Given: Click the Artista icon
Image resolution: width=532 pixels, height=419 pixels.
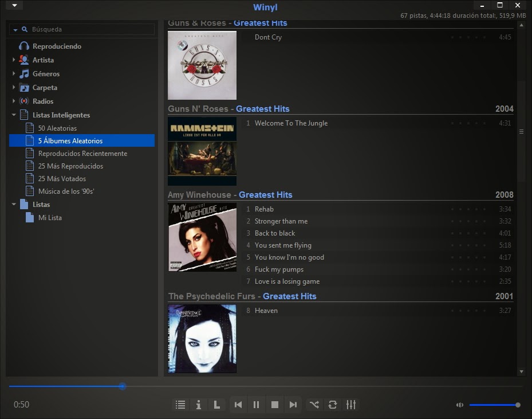Looking at the screenshot, I should pyautogui.click(x=23, y=60).
